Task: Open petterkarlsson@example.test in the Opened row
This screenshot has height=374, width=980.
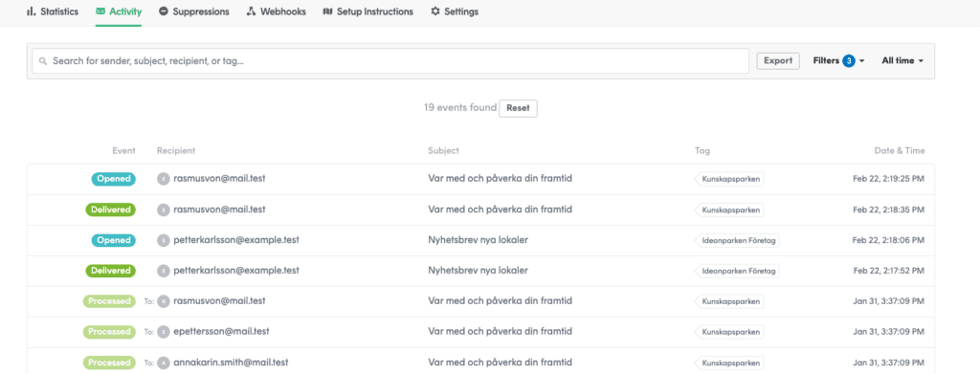Action: [236, 239]
